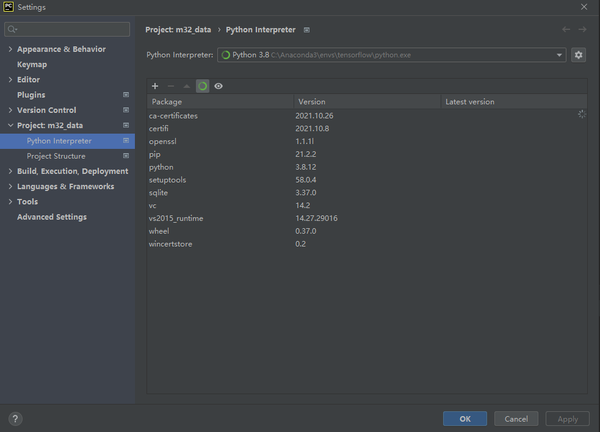Screen dimensions: 600x432
Task: Toggle show early releases eye icon
Action: [218, 86]
